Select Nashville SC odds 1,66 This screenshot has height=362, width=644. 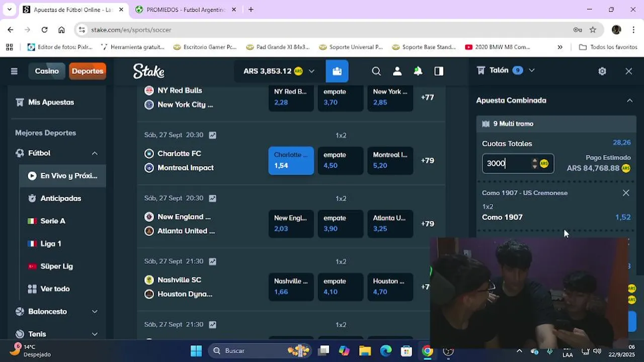(291, 287)
